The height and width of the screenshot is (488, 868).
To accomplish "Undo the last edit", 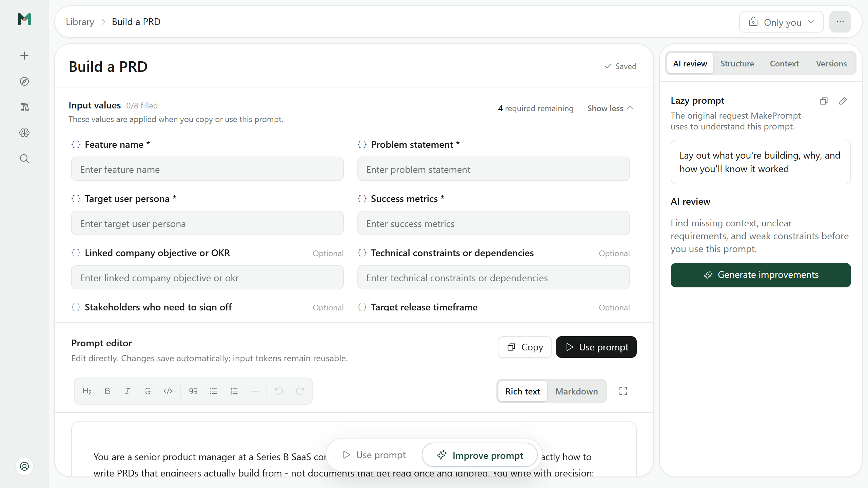I will (279, 391).
